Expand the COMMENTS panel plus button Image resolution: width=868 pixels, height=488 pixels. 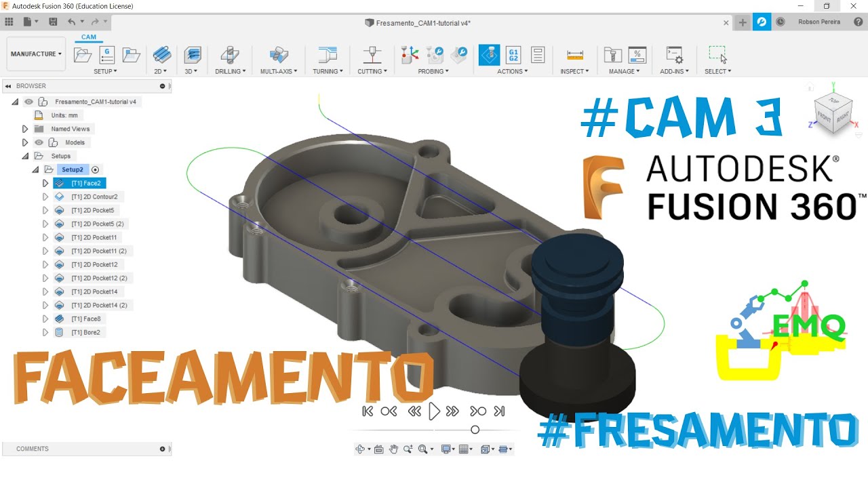pos(162,449)
